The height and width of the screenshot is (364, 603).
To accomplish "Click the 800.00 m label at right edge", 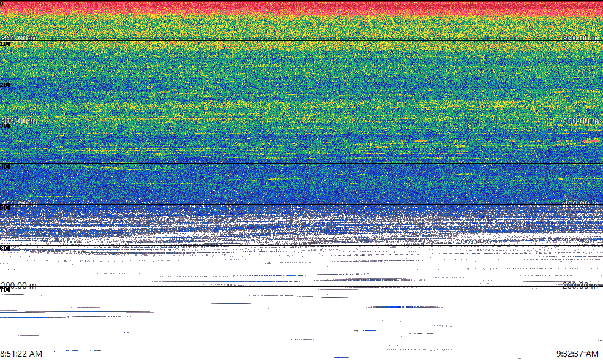I will 581,37.
